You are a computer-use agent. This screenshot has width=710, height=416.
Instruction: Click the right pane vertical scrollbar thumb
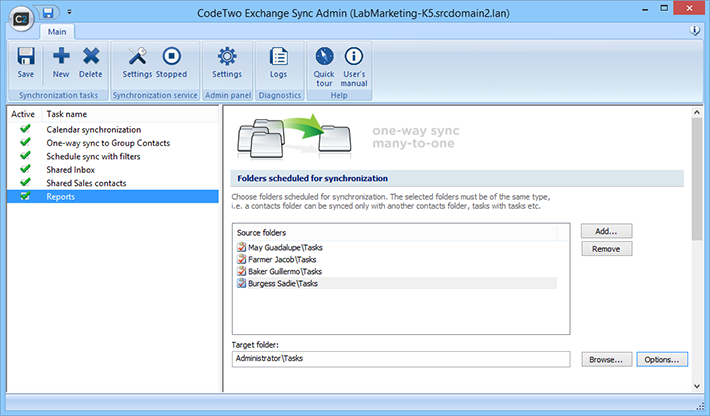point(697,179)
